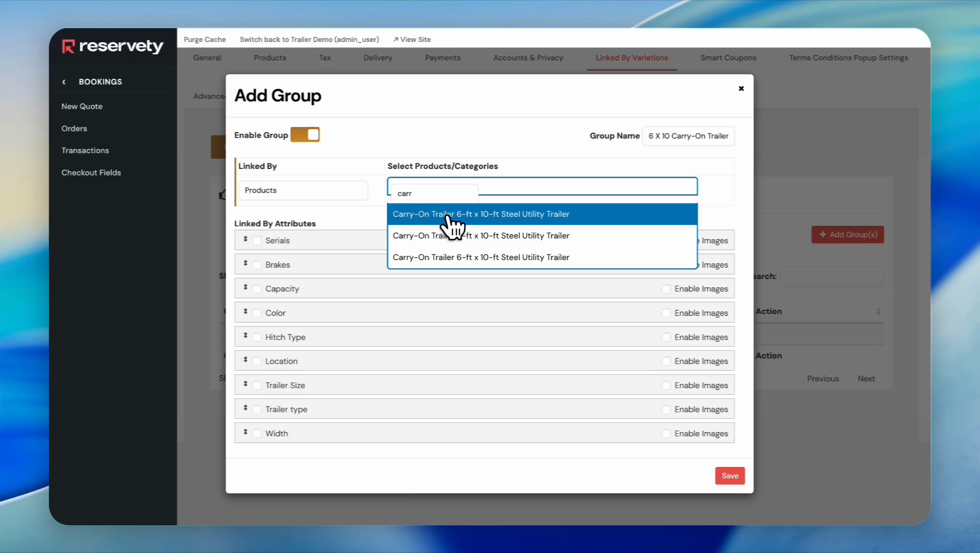Go to the Previous table page
This screenshot has width=980, height=553.
(x=823, y=379)
